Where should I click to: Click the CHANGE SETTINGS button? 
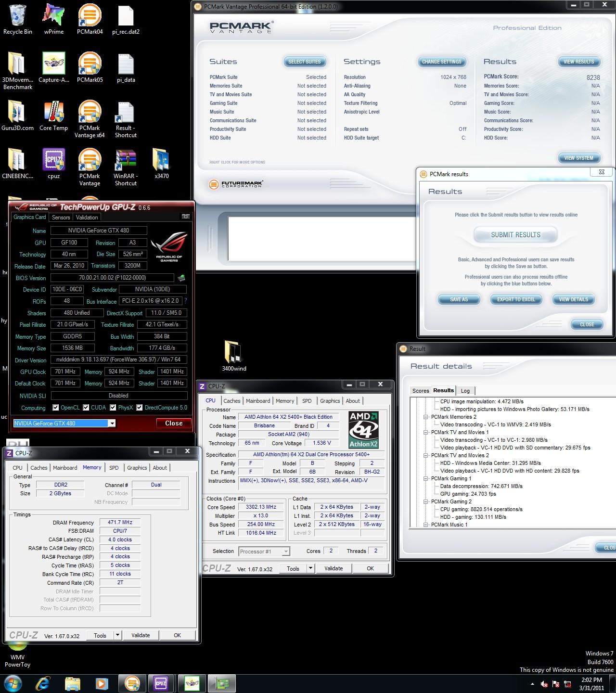(x=441, y=62)
